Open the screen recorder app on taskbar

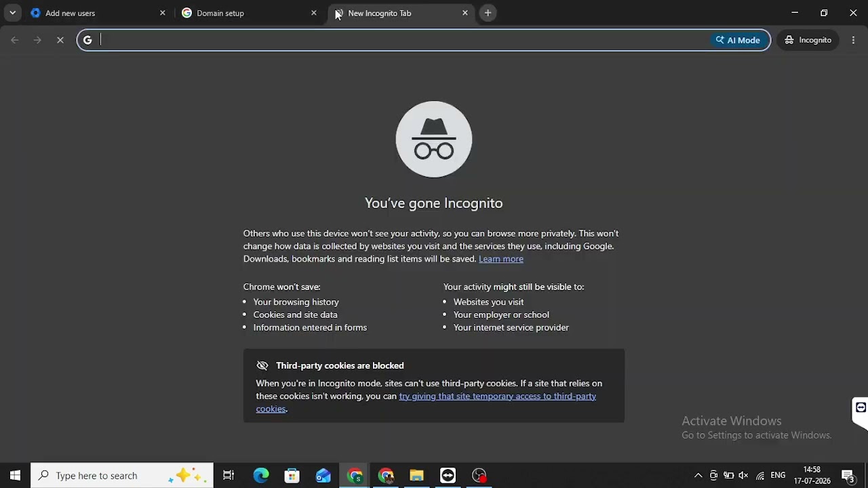pos(479,476)
